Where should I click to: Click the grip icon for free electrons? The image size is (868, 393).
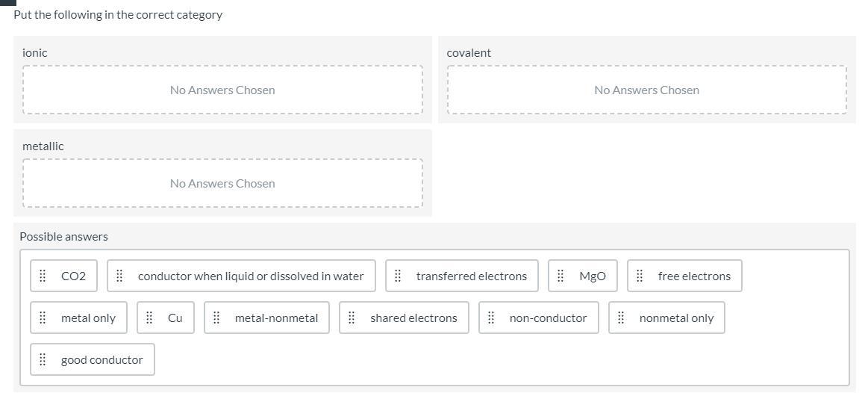tap(640, 276)
